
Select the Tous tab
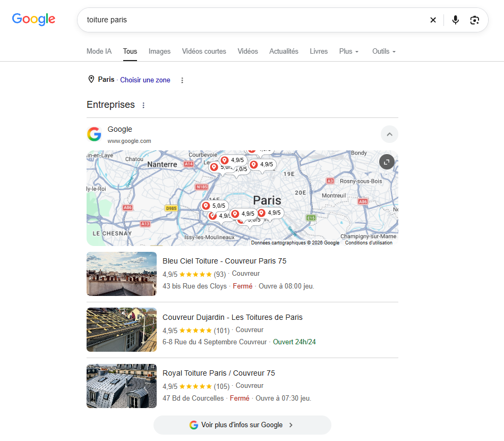click(x=130, y=52)
